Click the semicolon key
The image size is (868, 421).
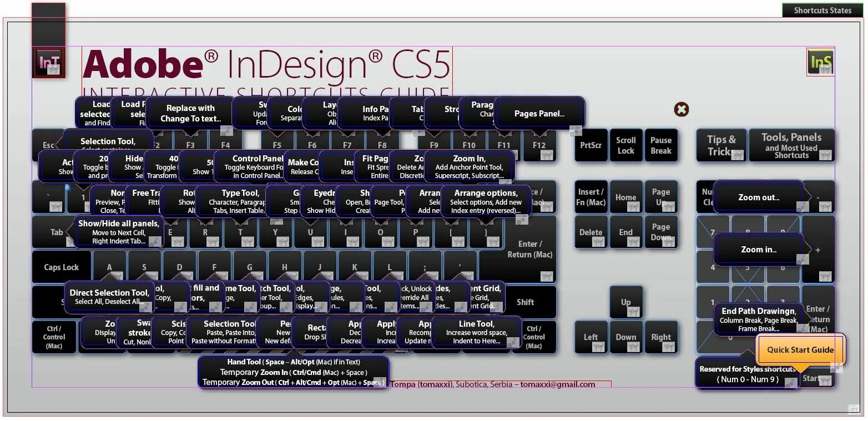425,267
